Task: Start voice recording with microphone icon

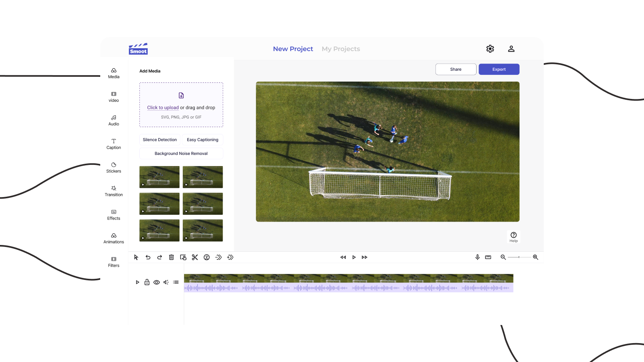Action: pos(477,257)
